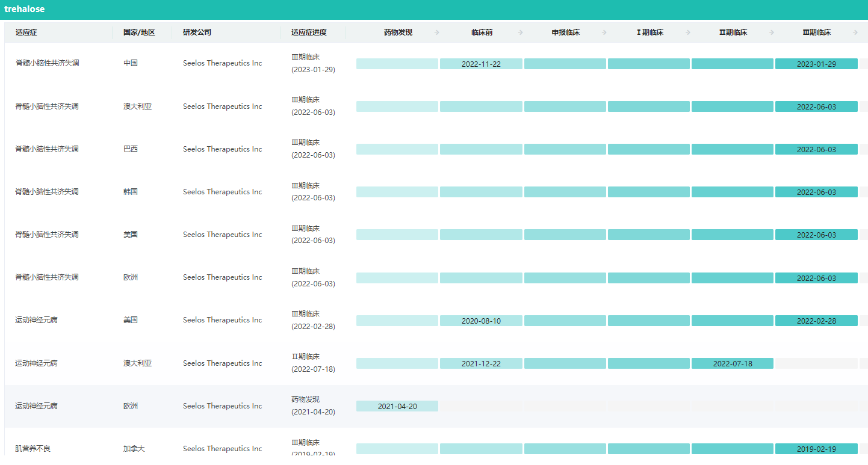Click the 适应症进度 column header

click(309, 32)
